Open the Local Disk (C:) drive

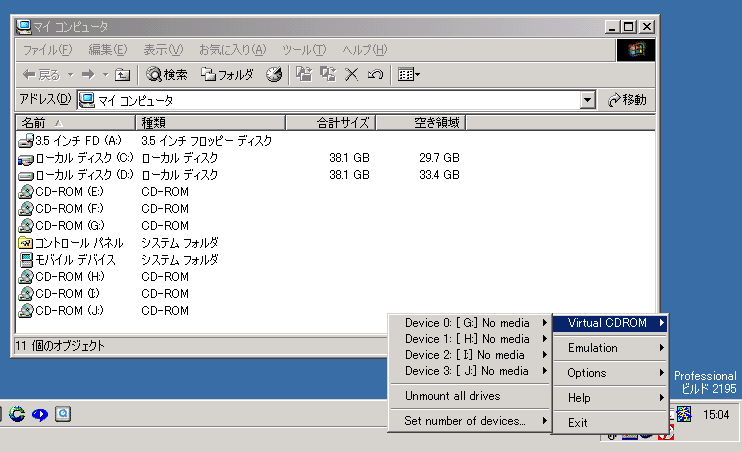(76, 158)
